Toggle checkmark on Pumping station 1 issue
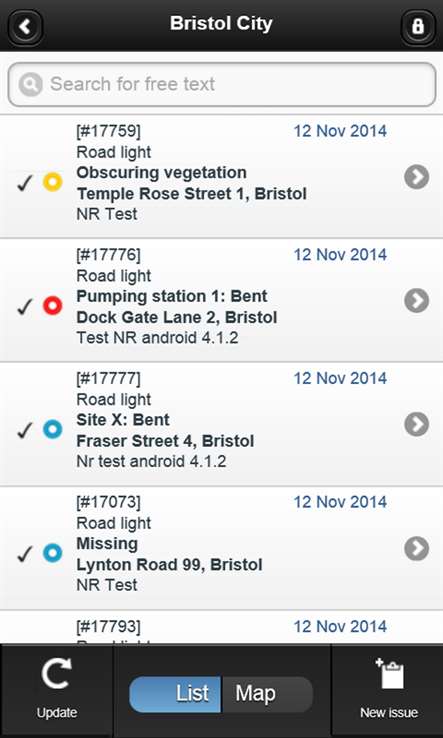443x738 pixels. [24, 307]
